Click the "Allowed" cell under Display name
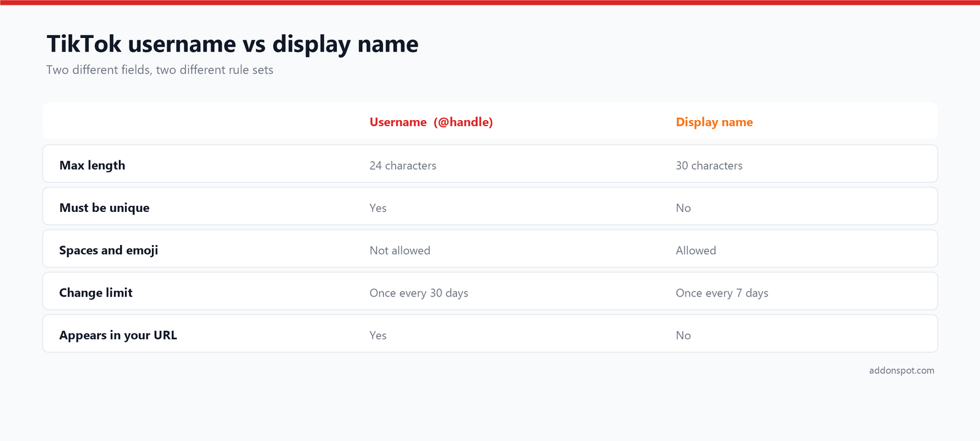980x441 pixels. point(696,251)
